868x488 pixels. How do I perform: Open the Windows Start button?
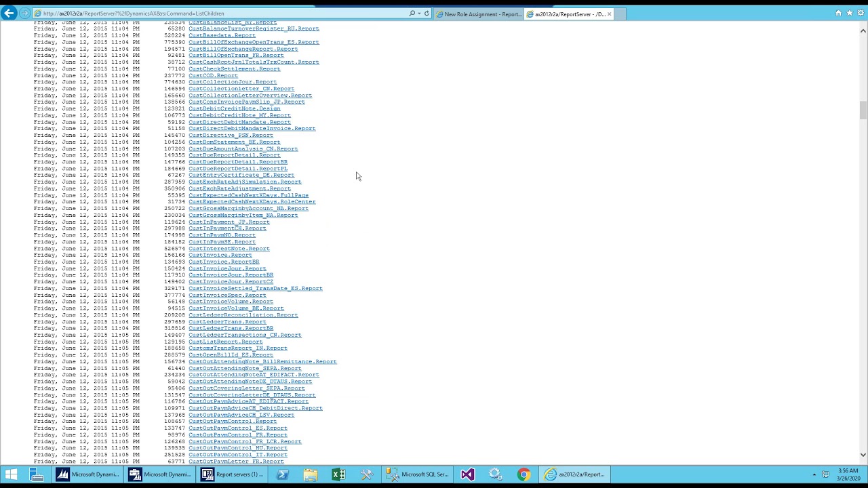coord(11,474)
